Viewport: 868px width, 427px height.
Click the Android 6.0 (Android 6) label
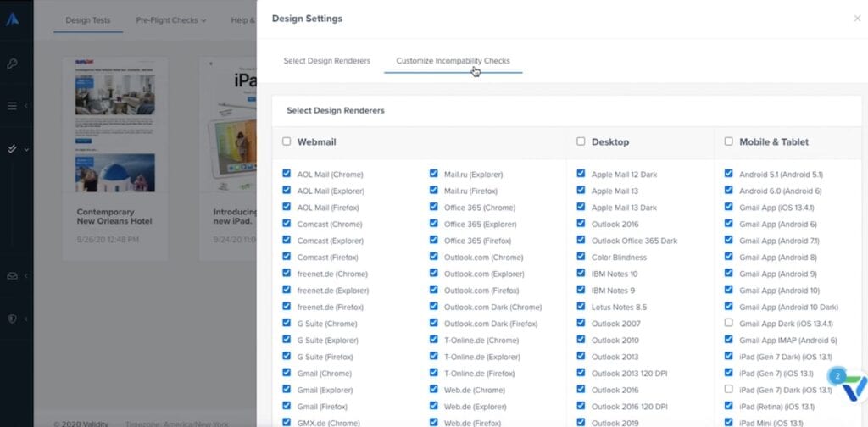[781, 191]
